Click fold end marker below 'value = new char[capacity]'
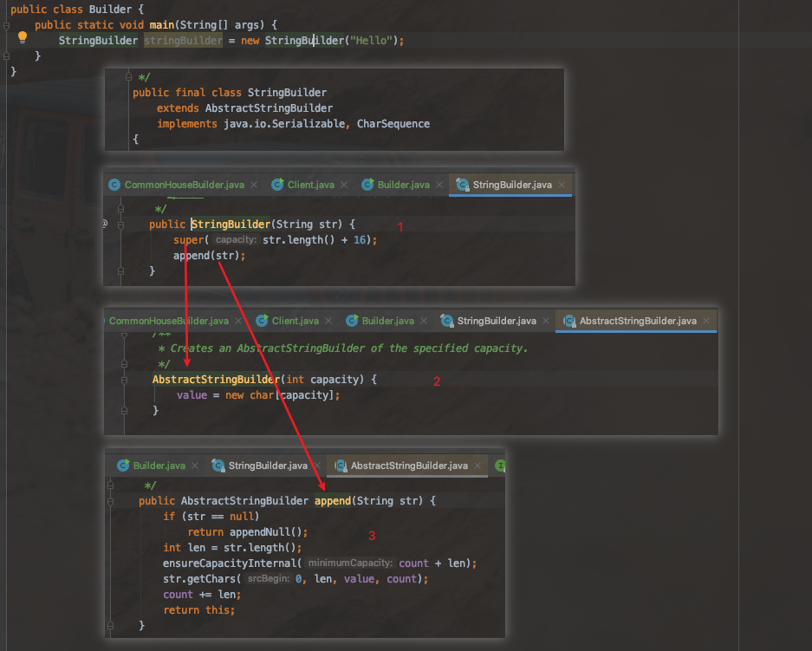 [x=124, y=411]
